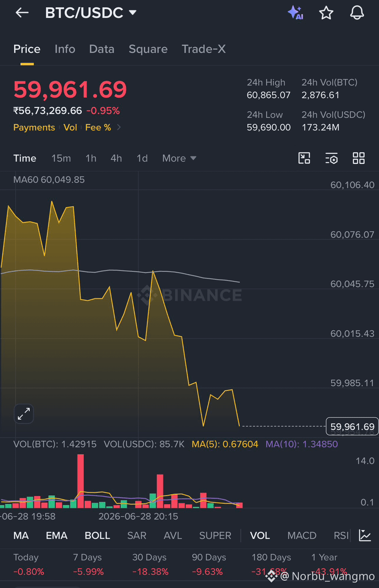Toggle the SUPER indicator
Viewport: 379px width, 588px height.
pyautogui.click(x=215, y=535)
